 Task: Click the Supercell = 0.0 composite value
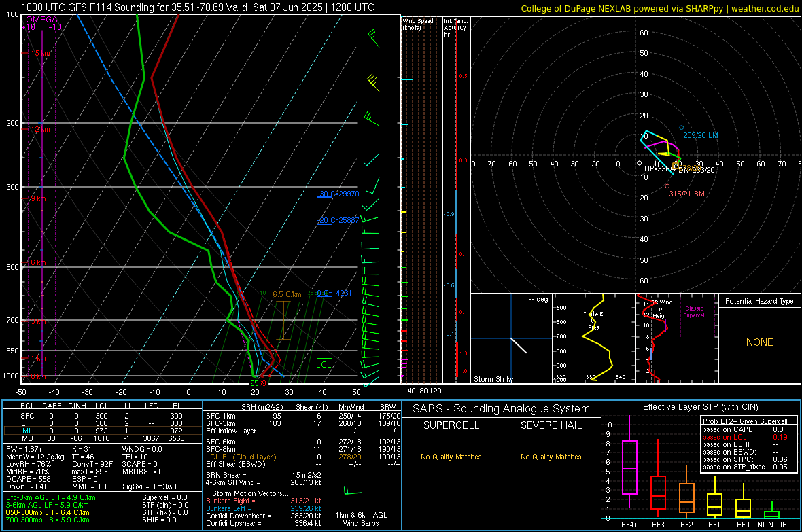tap(164, 498)
